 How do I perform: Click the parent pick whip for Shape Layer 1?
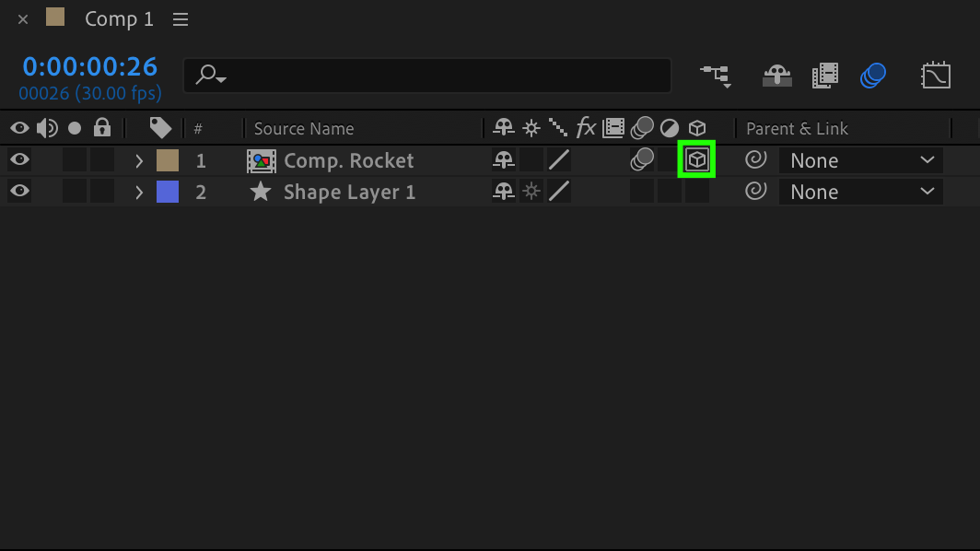point(755,192)
